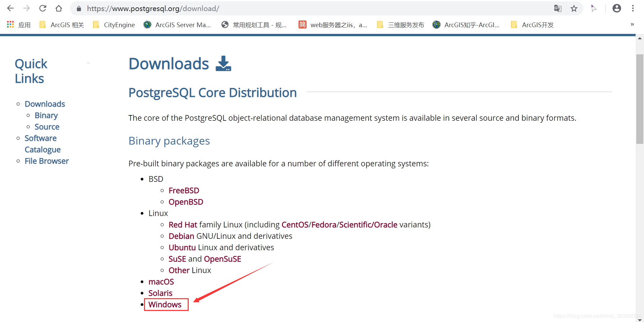Click the scrollbar up arrow
Image resolution: width=644 pixels, height=322 pixels.
pyautogui.click(x=640, y=38)
